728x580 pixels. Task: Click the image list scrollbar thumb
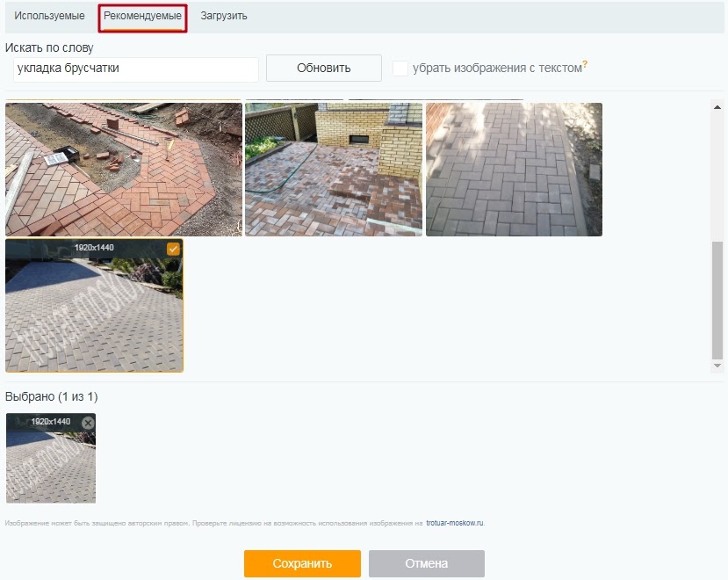[717, 300]
